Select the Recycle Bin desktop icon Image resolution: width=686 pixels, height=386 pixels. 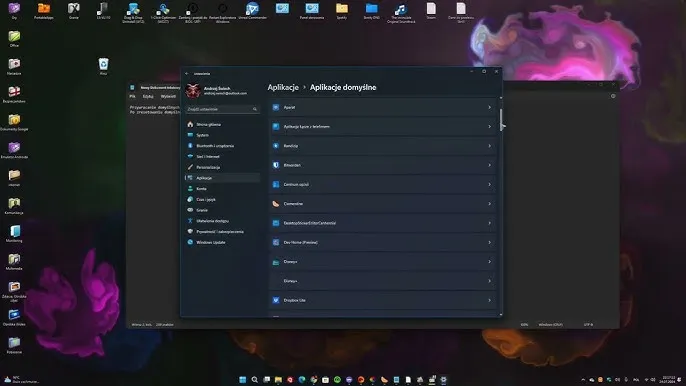pyautogui.click(x=103, y=67)
